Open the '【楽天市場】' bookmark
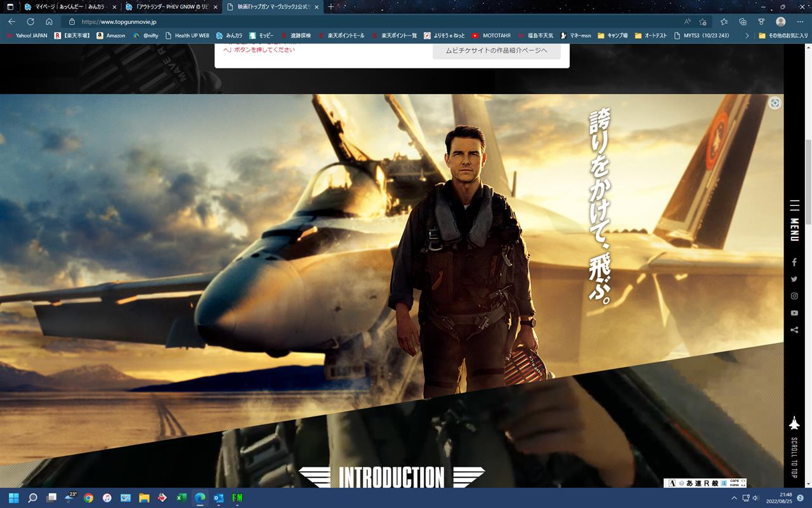The width and height of the screenshot is (812, 508). tap(72, 36)
